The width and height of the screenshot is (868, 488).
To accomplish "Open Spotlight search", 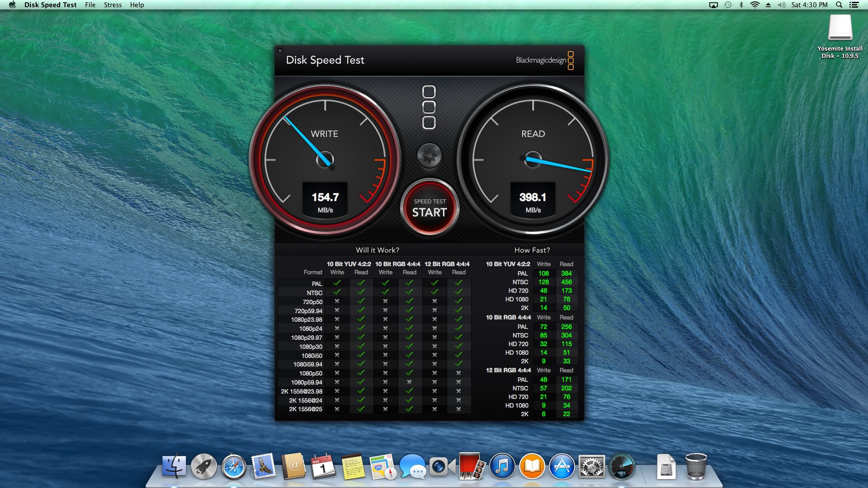I will tap(839, 5).
